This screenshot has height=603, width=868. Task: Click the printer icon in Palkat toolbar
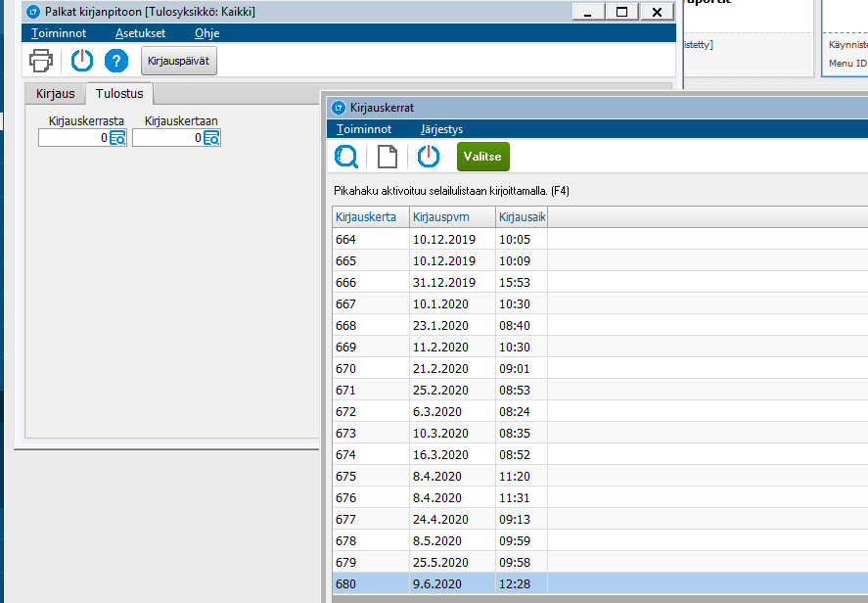tap(41, 61)
